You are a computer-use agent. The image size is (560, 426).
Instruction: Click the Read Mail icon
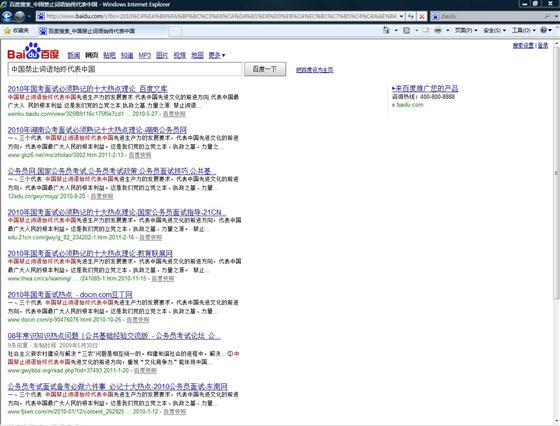pos(426,30)
